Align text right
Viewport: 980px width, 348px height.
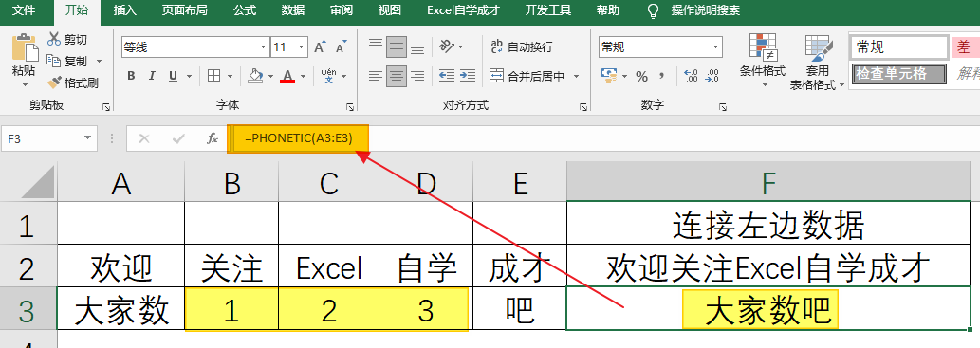[x=416, y=76]
